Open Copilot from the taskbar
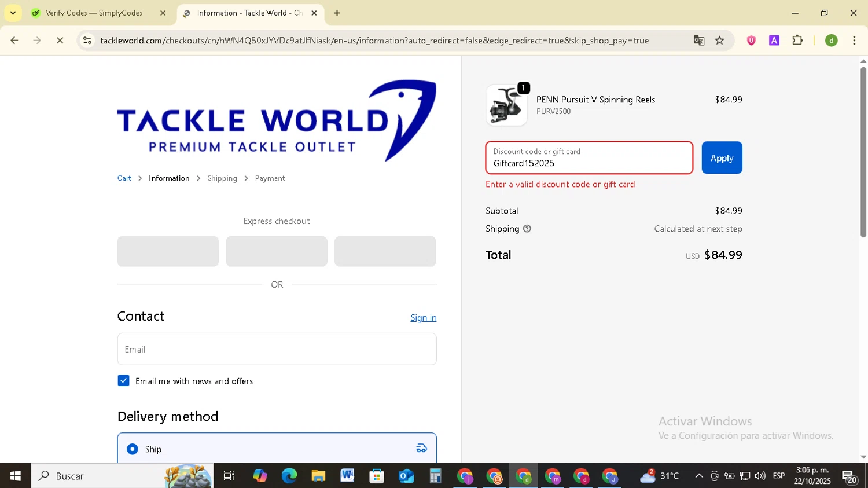868x488 pixels. 260,476
